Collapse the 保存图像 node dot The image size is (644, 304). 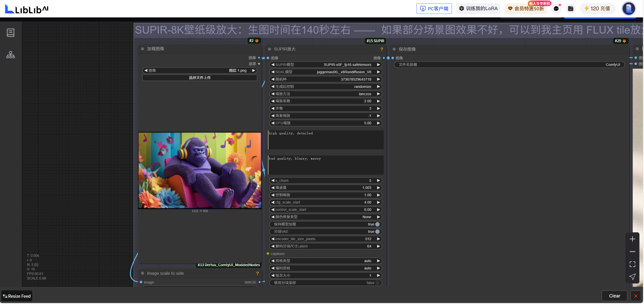tap(394, 49)
